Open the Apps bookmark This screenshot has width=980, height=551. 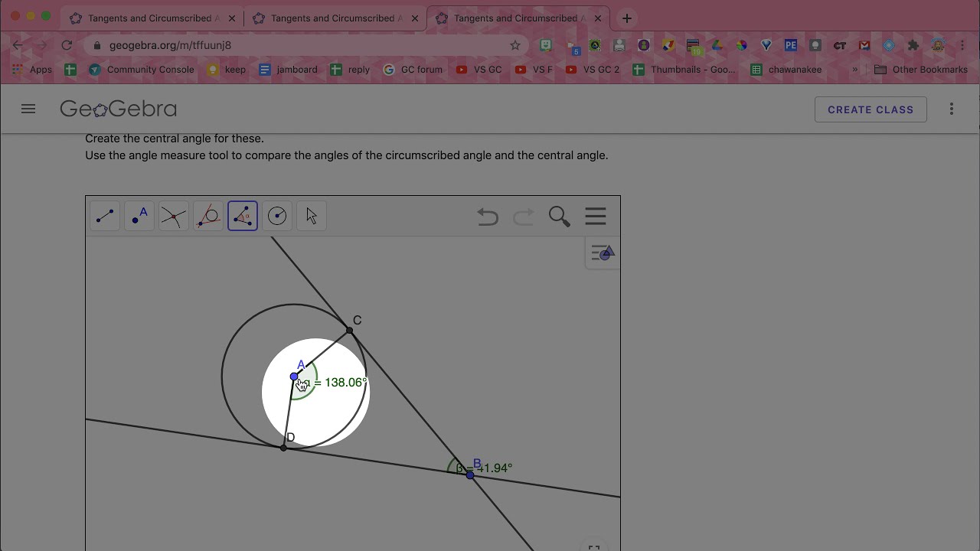click(x=32, y=70)
